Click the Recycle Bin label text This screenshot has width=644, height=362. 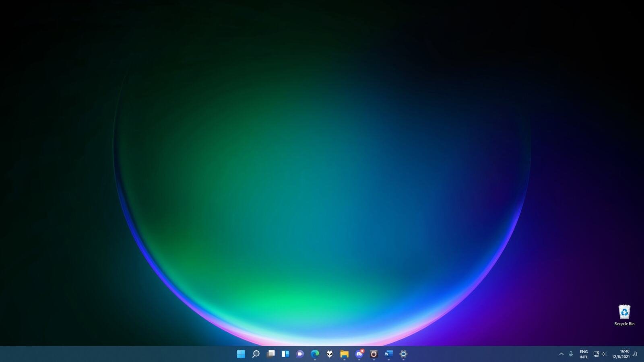click(x=624, y=324)
